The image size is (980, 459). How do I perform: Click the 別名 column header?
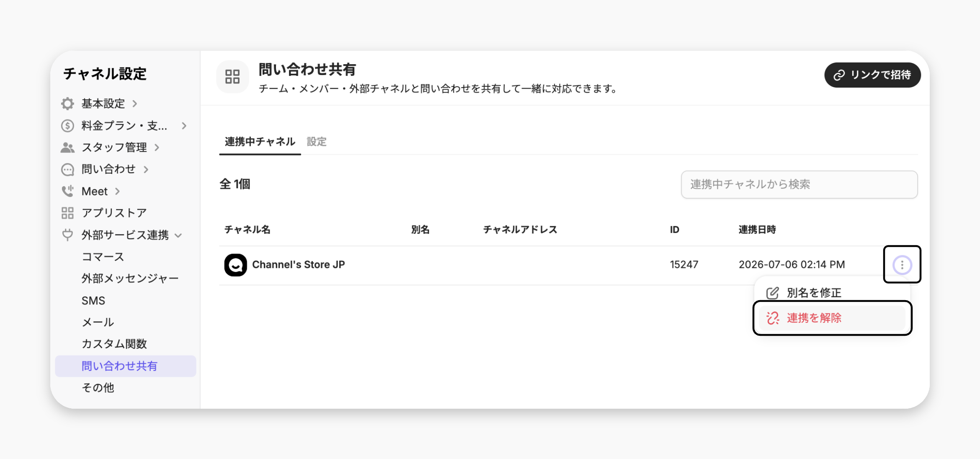pos(420,230)
